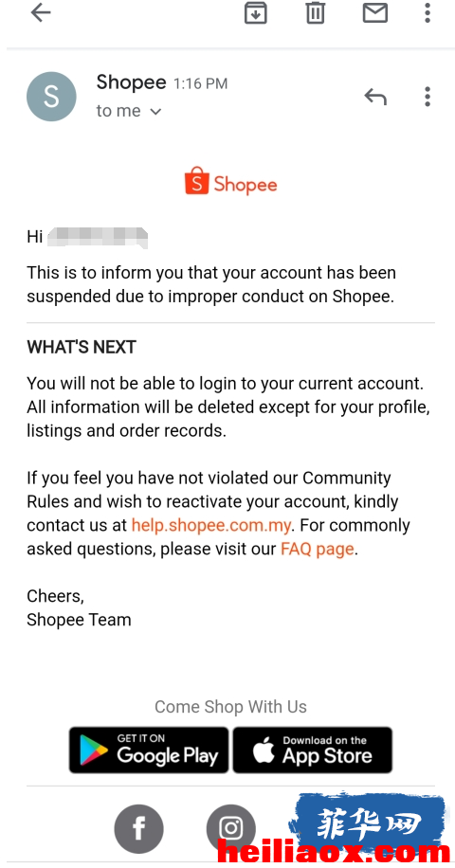
Task: Go back using the top arrow
Action: pos(41,12)
